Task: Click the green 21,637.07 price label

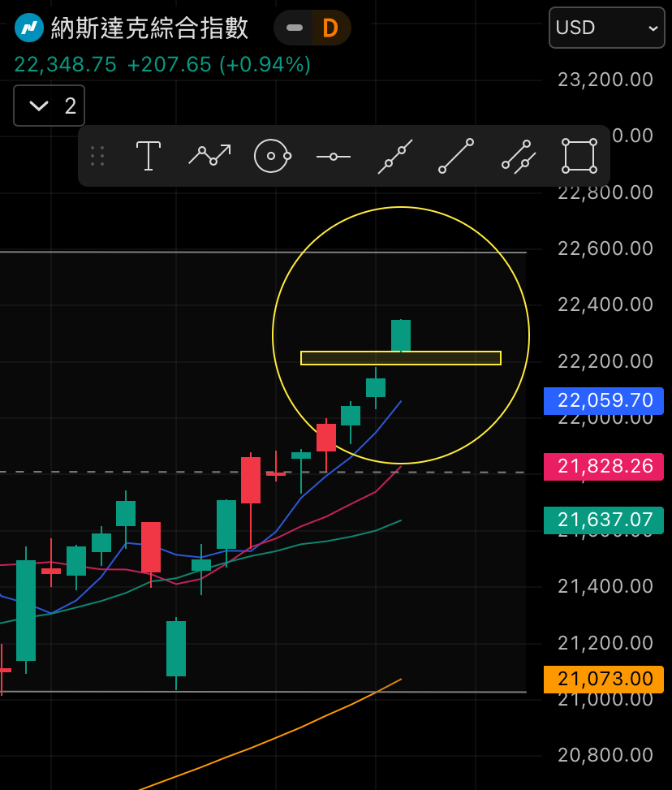Action: (x=604, y=520)
